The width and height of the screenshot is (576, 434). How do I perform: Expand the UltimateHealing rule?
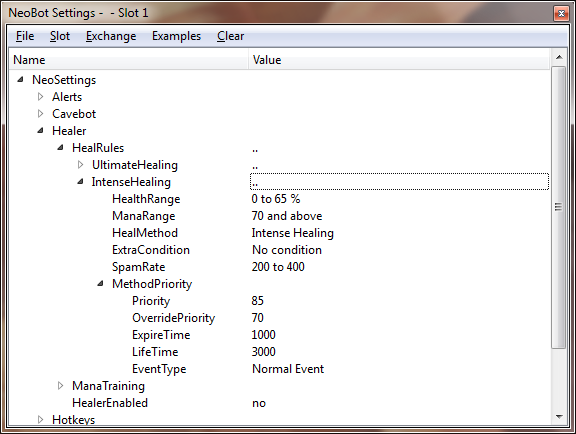tap(80, 165)
